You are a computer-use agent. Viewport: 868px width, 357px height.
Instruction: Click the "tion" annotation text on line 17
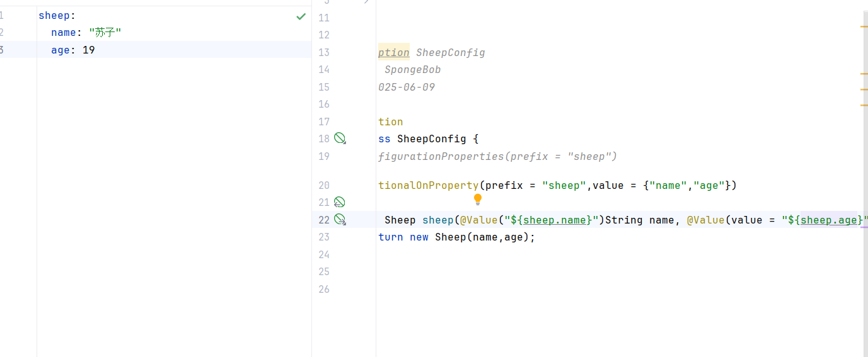pos(390,122)
